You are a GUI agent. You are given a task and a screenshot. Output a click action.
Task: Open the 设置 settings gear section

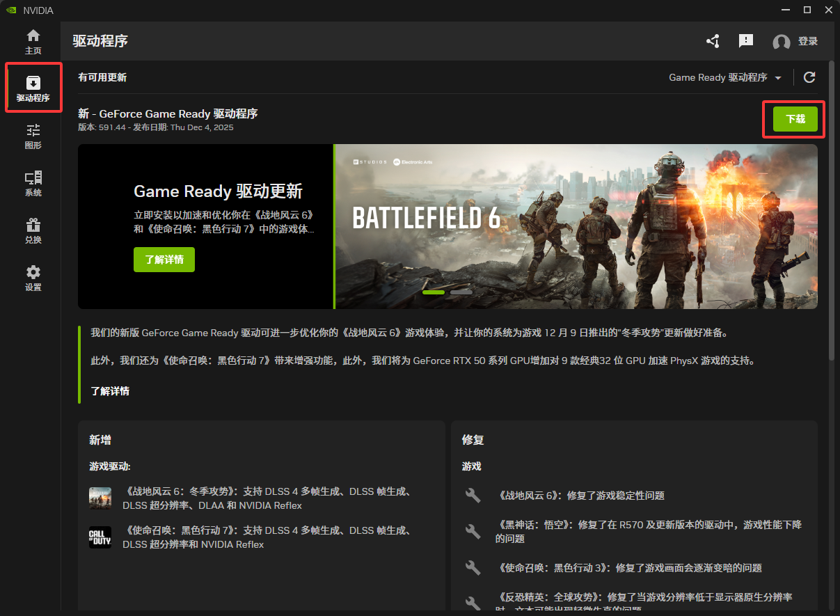[x=33, y=278]
